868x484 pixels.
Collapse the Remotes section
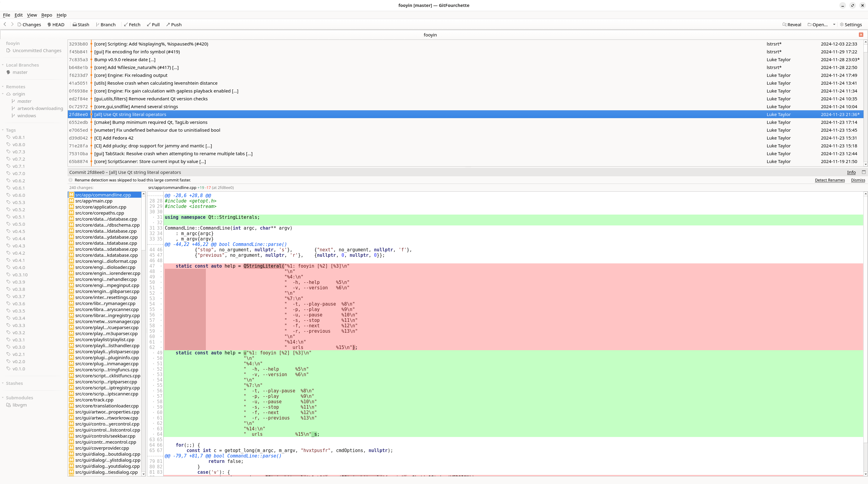(3, 86)
